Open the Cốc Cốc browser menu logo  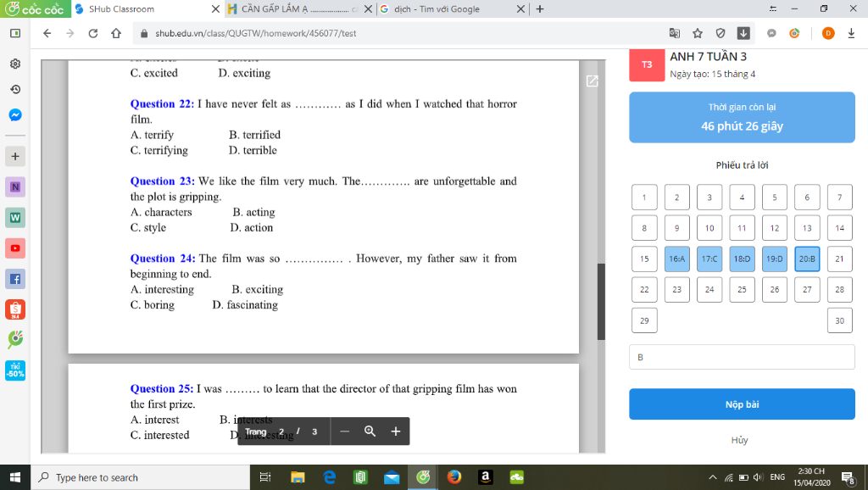click(x=35, y=8)
